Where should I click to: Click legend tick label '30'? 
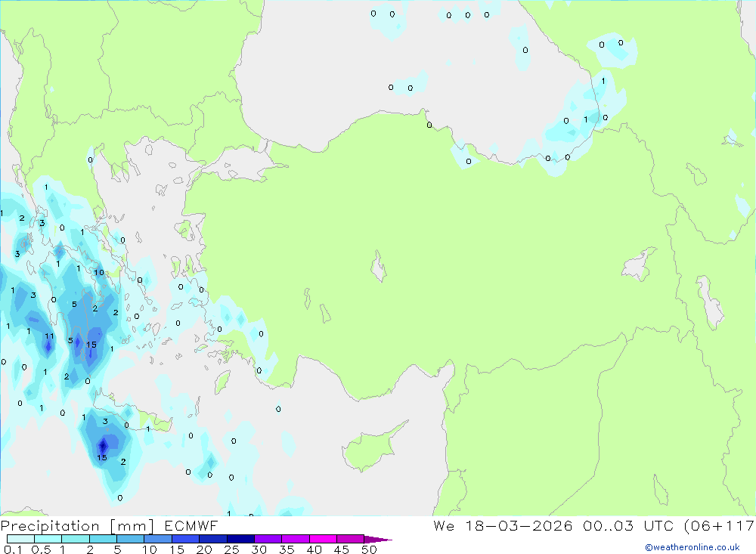click(x=259, y=549)
